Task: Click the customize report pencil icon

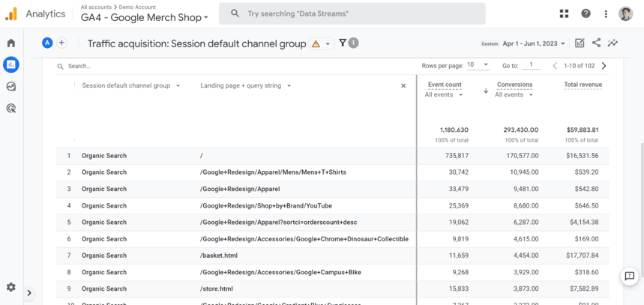Action: 580,43
